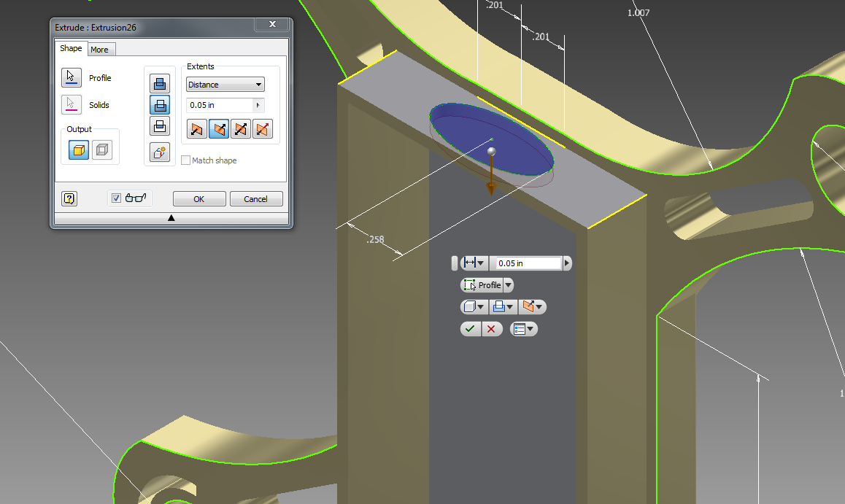845x504 pixels.
Task: Click the 0.05 in field in dialog
Action: tap(220, 105)
